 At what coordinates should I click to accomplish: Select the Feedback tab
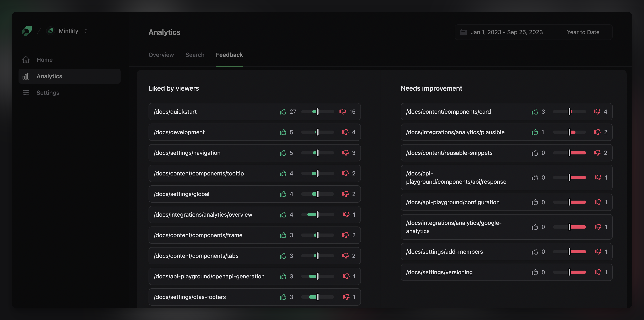229,55
